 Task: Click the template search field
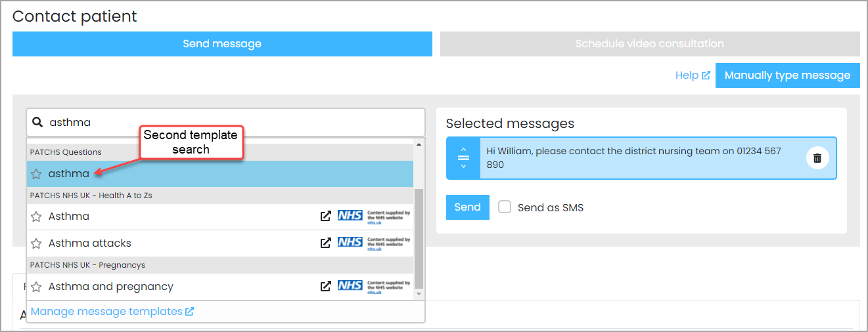[x=230, y=123]
